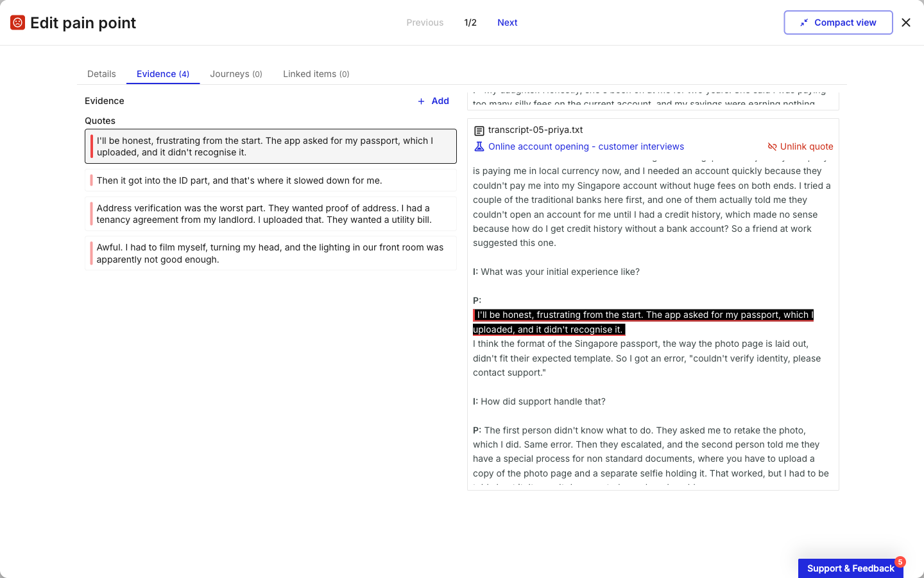
Task: Add new evidence
Action: pyautogui.click(x=433, y=101)
